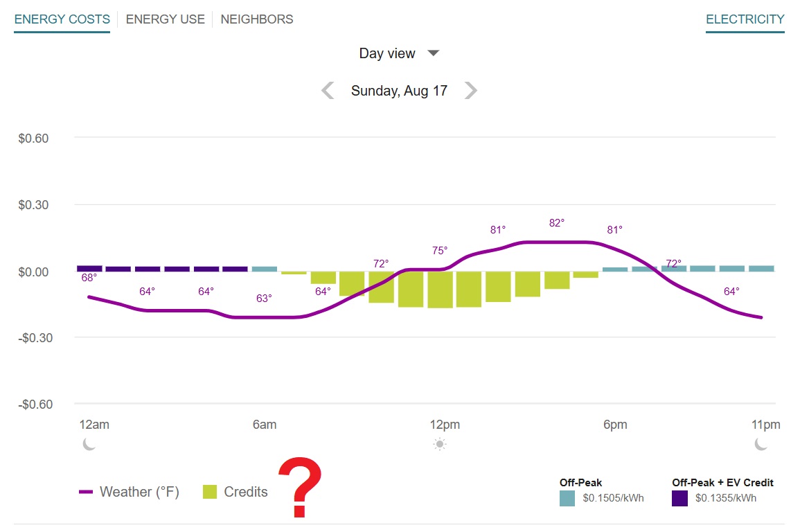The height and width of the screenshot is (532, 809).
Task: Click the Electricity link
Action: 745,19
